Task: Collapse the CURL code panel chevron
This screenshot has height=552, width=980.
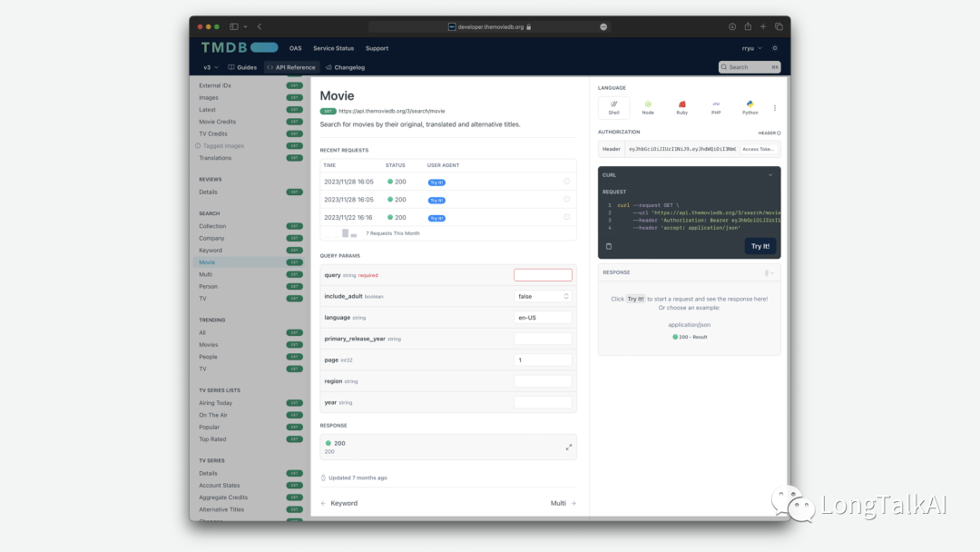Action: click(770, 175)
